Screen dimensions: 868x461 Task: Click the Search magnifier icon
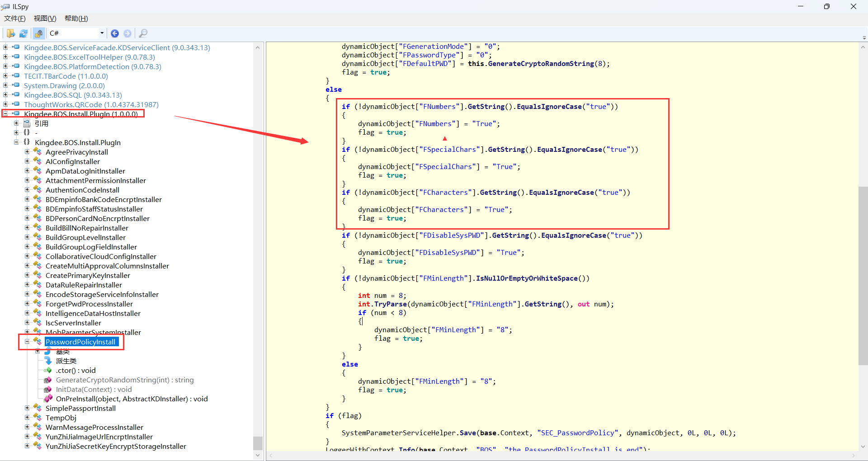click(143, 33)
